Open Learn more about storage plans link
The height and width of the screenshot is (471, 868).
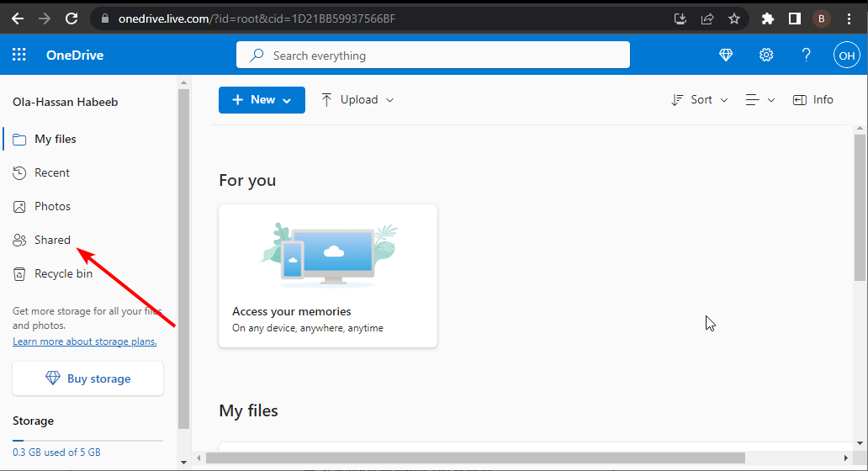pyautogui.click(x=85, y=341)
